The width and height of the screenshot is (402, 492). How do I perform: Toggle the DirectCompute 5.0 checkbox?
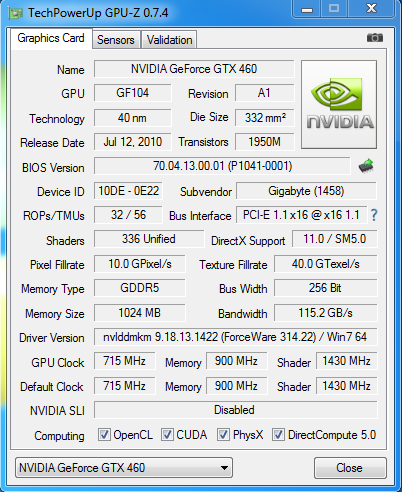click(x=278, y=435)
